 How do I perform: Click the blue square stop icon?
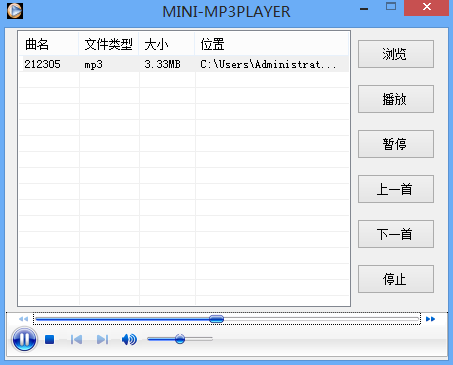50,339
